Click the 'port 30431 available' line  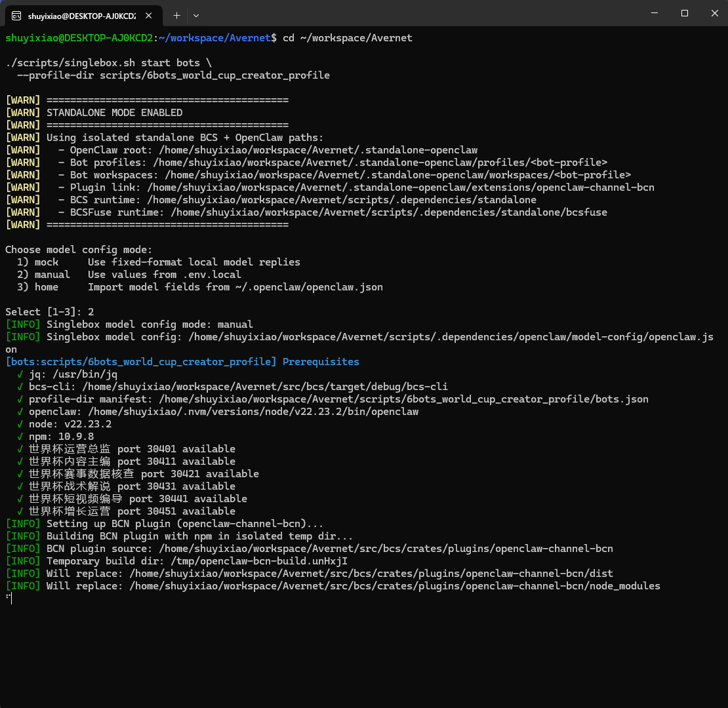tap(127, 486)
